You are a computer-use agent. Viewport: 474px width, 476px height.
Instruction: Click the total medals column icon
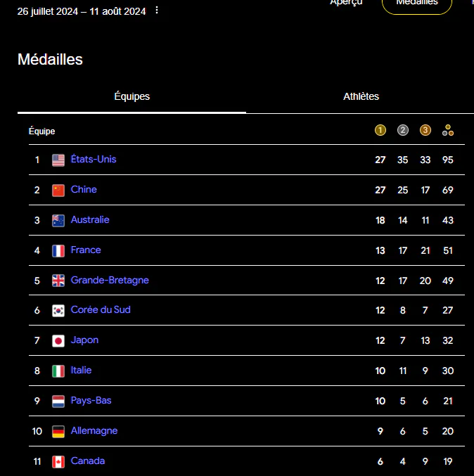448,131
